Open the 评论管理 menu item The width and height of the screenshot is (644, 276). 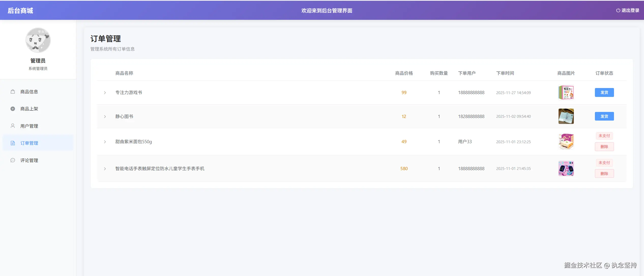pos(29,160)
